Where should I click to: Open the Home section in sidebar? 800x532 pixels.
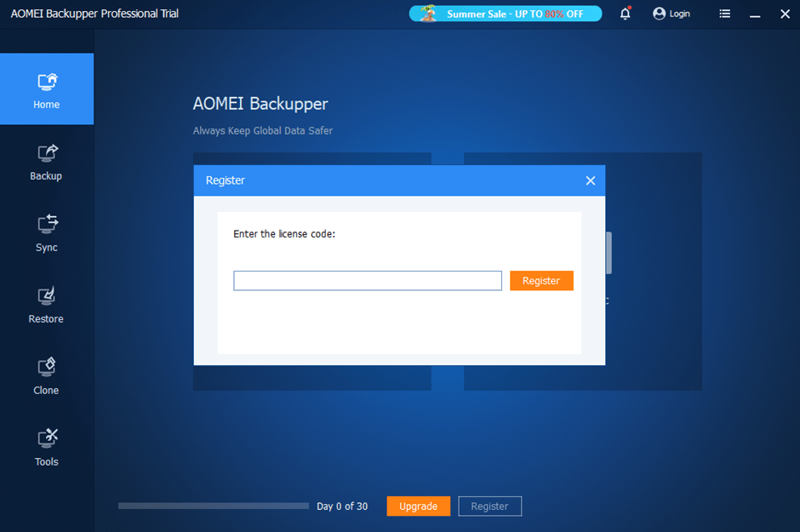[47, 89]
